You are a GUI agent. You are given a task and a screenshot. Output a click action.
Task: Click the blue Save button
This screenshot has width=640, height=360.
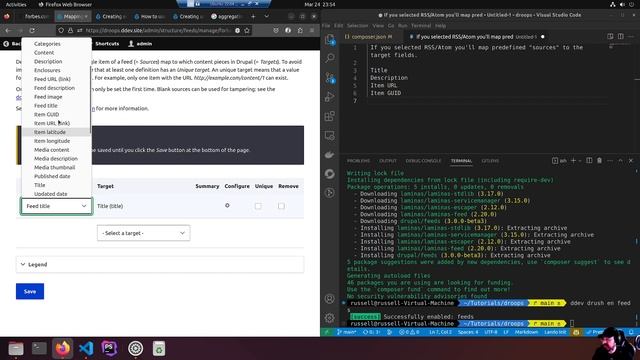tap(30, 291)
